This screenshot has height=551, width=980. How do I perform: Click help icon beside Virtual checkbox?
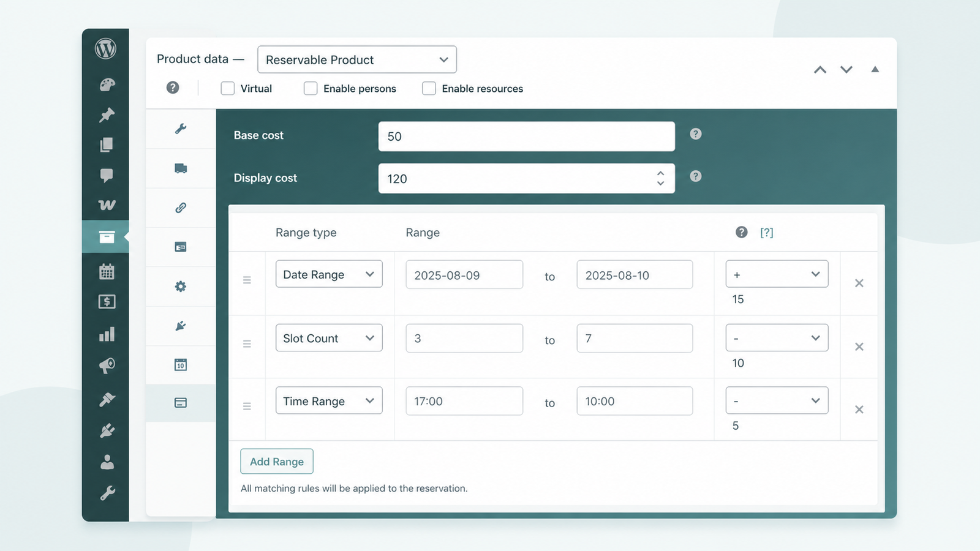click(173, 88)
